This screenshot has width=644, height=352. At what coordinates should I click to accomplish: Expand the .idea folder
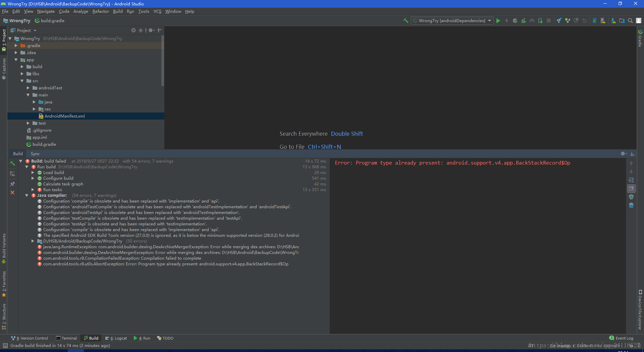16,52
